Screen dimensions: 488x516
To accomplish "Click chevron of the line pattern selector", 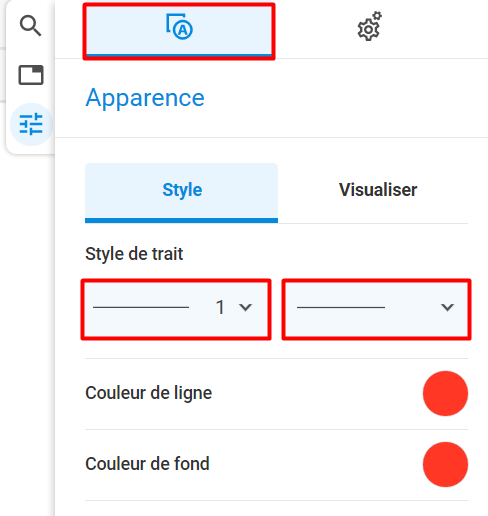I will (x=447, y=307).
